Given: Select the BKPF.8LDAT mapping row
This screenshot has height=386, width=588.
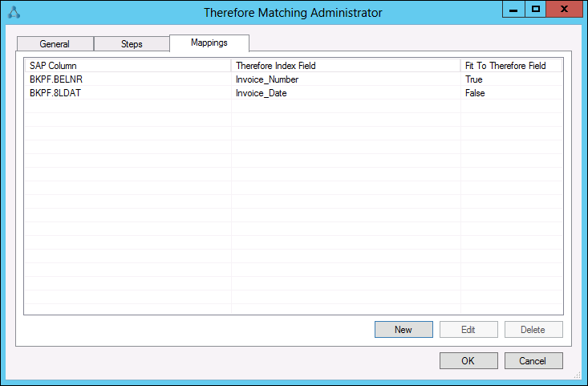Looking at the screenshot, I should coord(56,93).
